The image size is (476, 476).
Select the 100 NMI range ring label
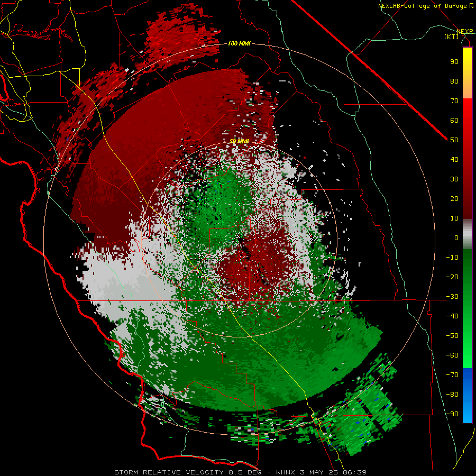(239, 43)
